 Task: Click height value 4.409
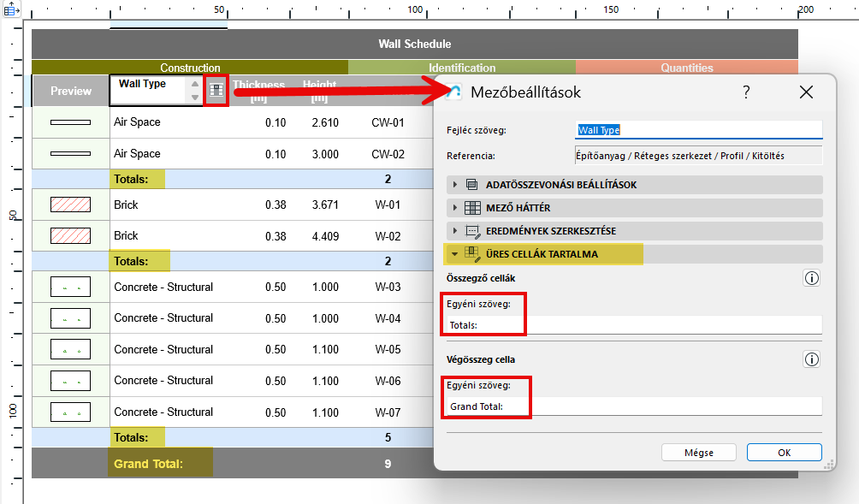[x=325, y=237]
